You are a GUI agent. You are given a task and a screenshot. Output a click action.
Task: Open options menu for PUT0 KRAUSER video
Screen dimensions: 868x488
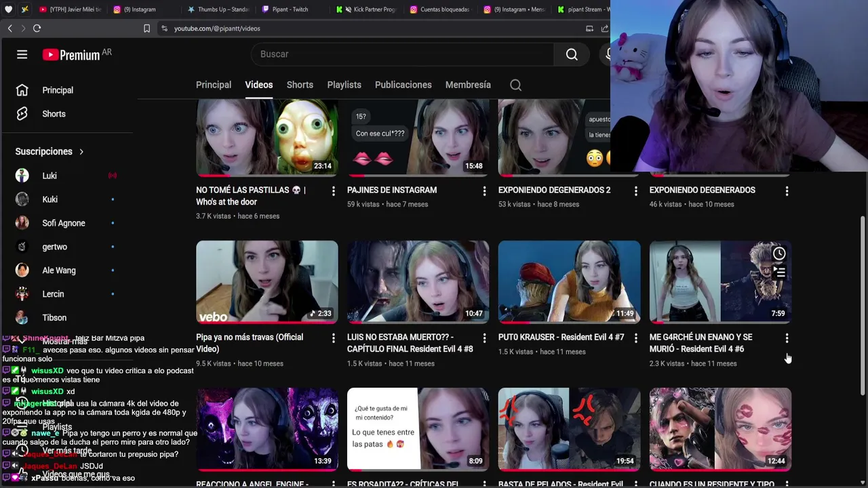(635, 338)
